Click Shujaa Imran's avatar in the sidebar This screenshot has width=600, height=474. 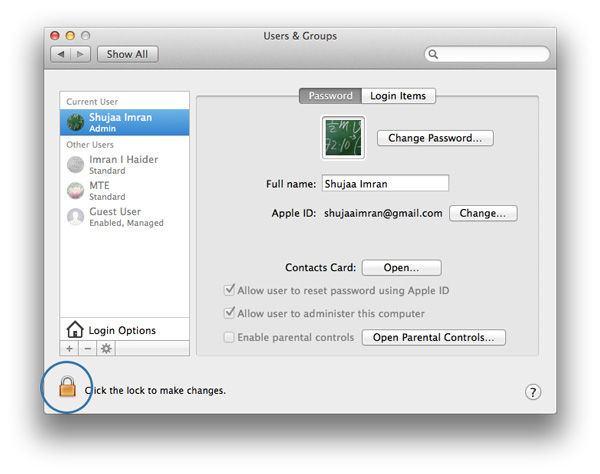coord(75,122)
